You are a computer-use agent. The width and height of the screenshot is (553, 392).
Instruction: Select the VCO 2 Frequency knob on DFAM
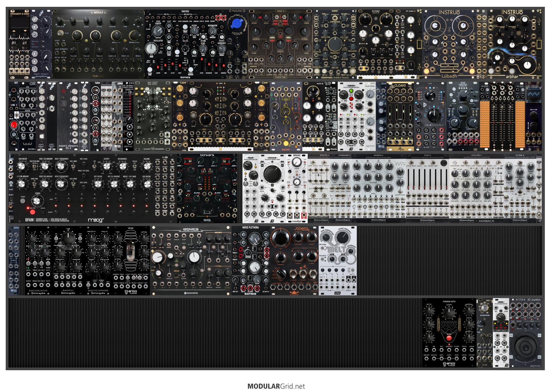tap(61, 184)
